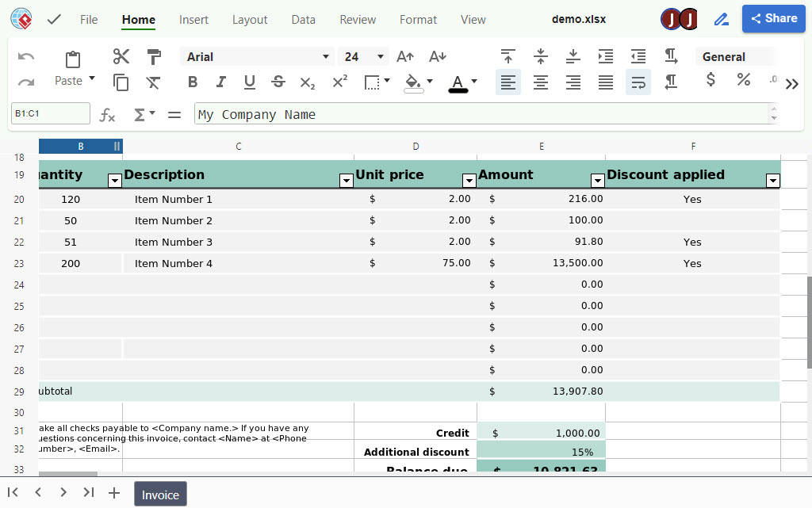Switch to the Insert ribbon tab

[x=193, y=19]
